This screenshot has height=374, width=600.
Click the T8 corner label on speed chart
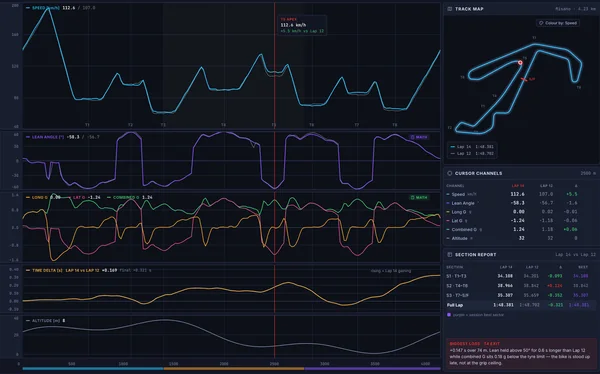(x=395, y=125)
